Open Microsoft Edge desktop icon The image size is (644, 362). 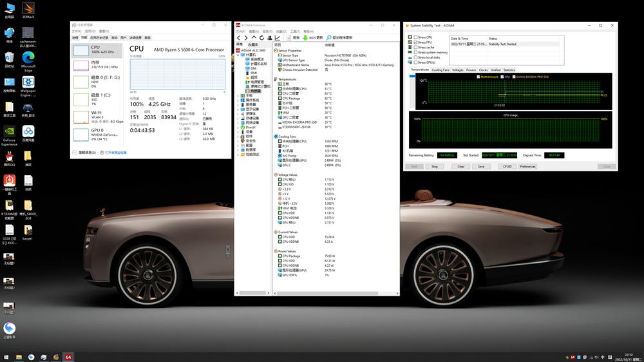click(28, 57)
